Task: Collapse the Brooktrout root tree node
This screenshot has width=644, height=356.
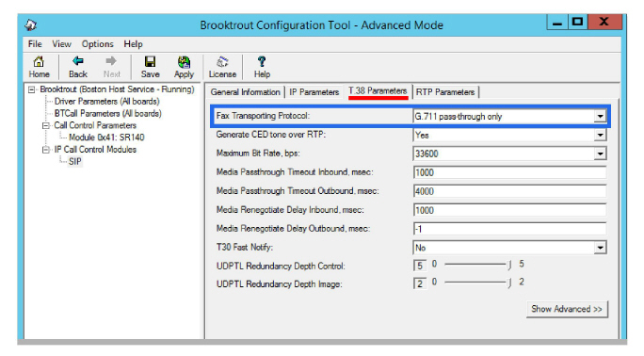Action: [x=32, y=89]
